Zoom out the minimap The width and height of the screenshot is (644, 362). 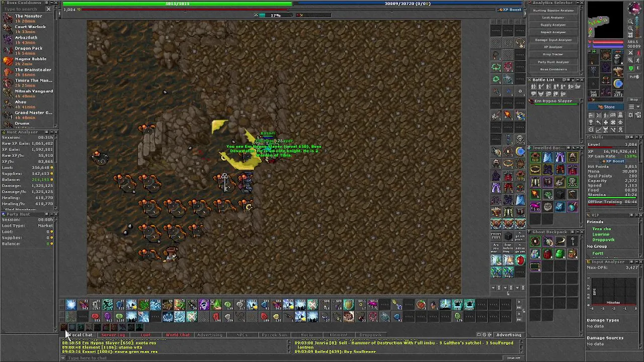[x=631, y=22]
